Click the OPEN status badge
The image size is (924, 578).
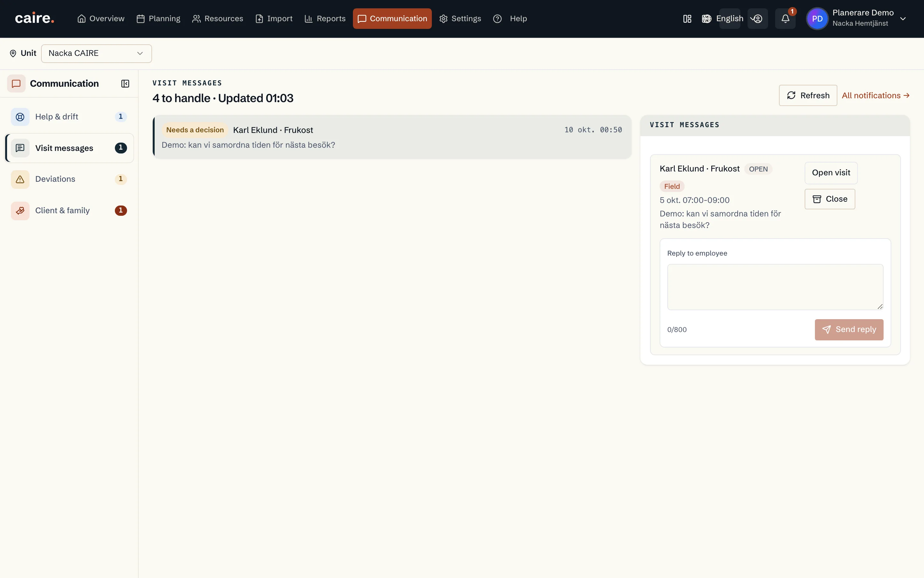tap(758, 169)
